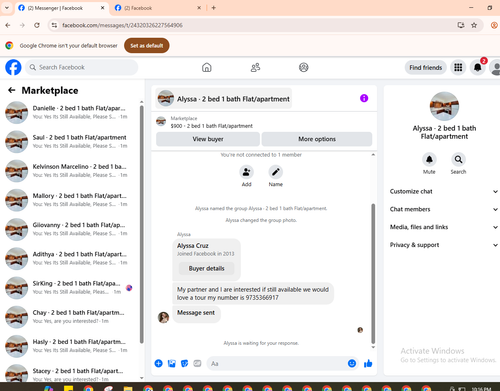Screen dimensions: 500x391
Task: Open the emoji picker in message field
Action: tap(352, 363)
